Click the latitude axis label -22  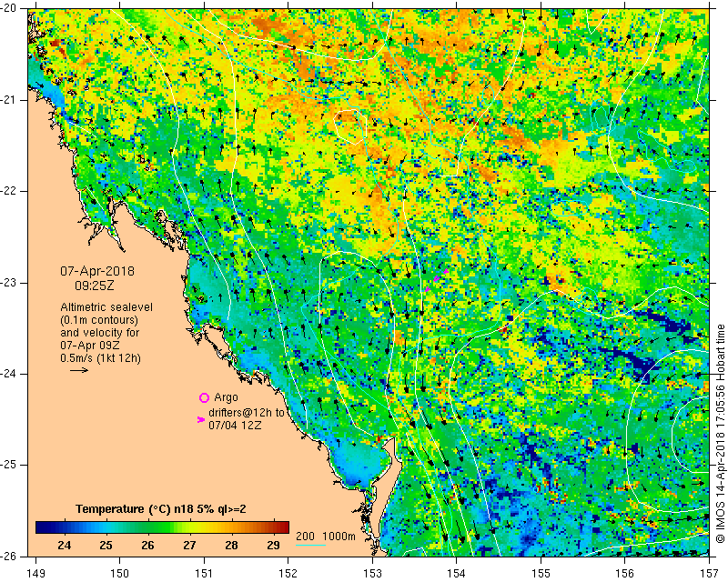(8, 191)
